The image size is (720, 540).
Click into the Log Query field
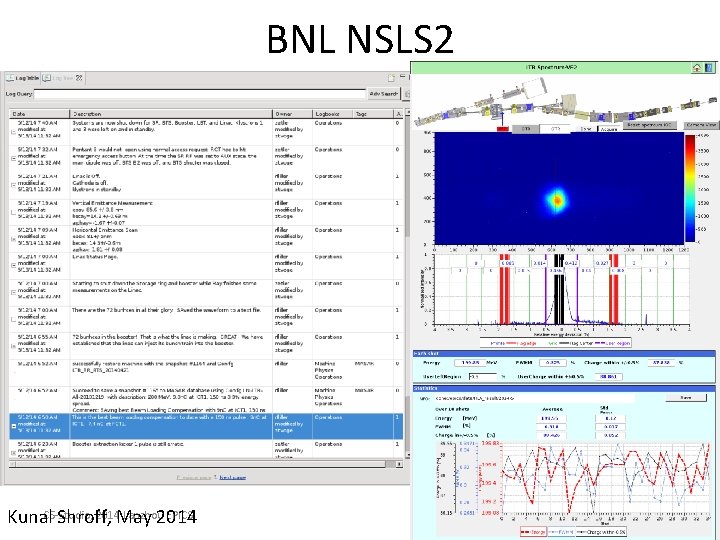[199, 94]
